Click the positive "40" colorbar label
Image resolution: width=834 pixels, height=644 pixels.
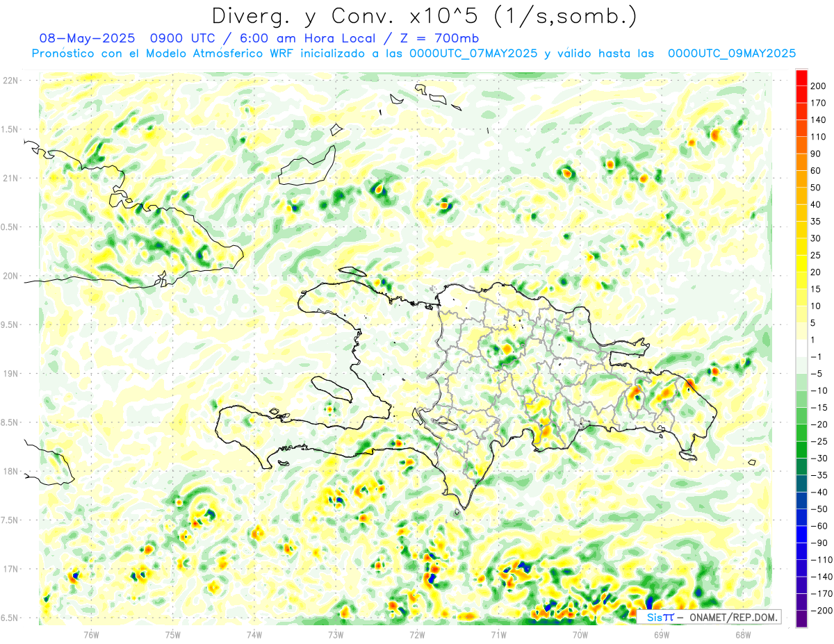(817, 204)
